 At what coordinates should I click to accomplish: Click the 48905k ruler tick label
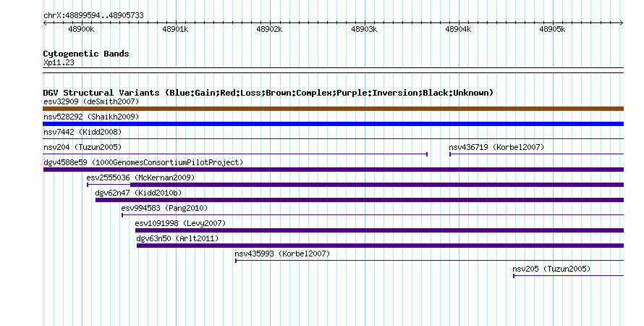(552, 29)
